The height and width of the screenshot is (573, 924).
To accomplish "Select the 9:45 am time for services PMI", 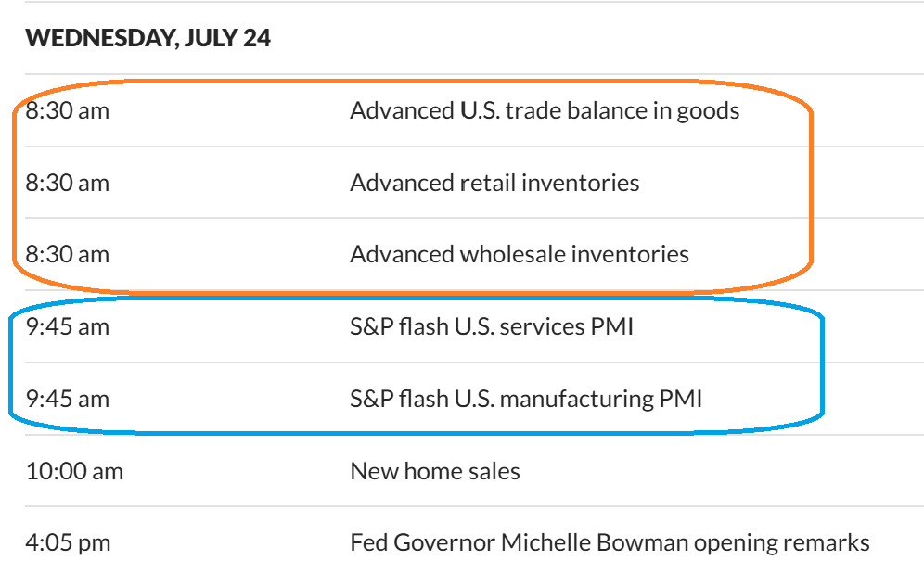I will pos(68,326).
